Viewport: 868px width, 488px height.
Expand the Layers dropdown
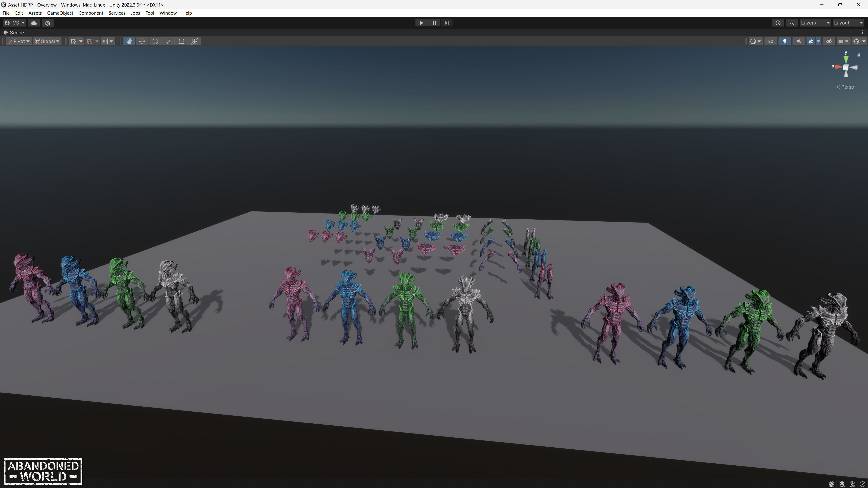click(x=815, y=23)
